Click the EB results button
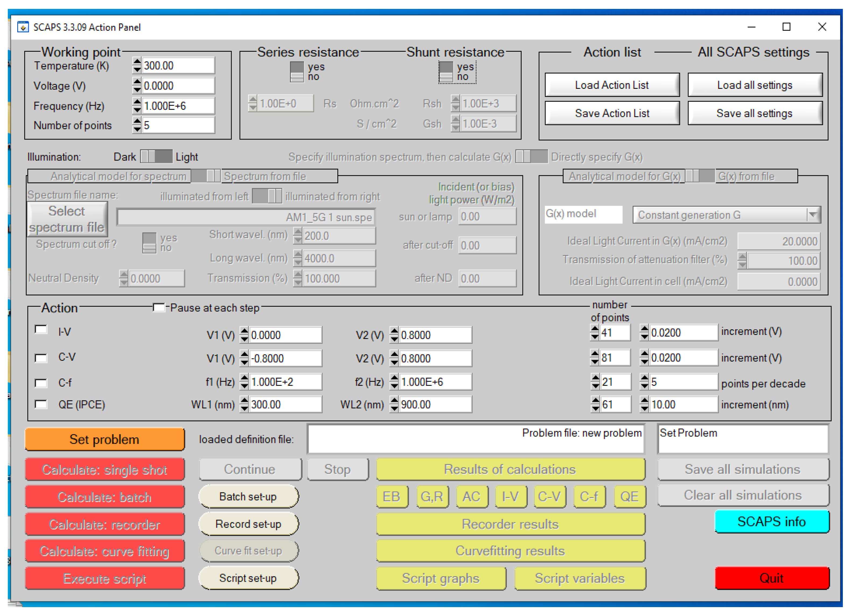This screenshot has width=852, height=616. coord(392,497)
